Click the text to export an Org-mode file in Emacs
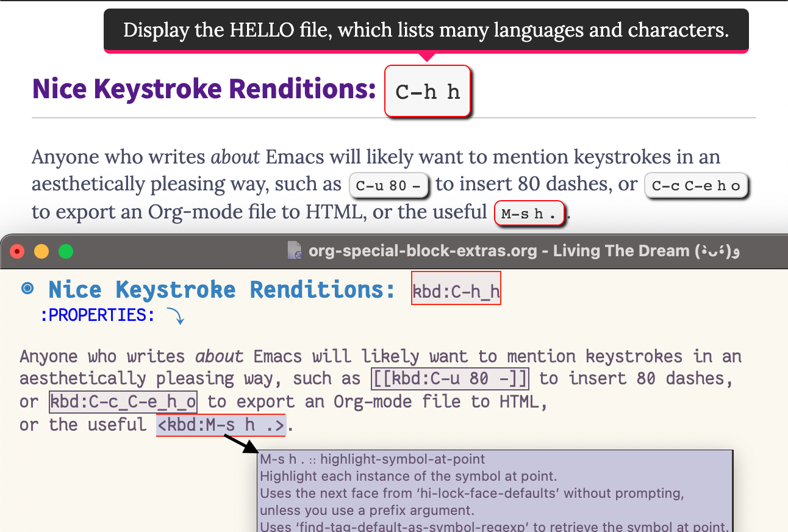Viewport: 788px width, 532px height. pos(378,402)
